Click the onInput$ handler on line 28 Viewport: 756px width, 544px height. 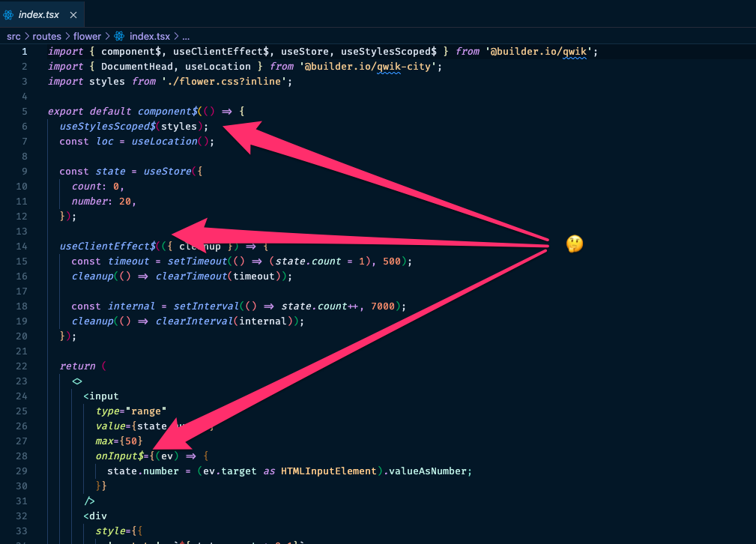point(121,456)
